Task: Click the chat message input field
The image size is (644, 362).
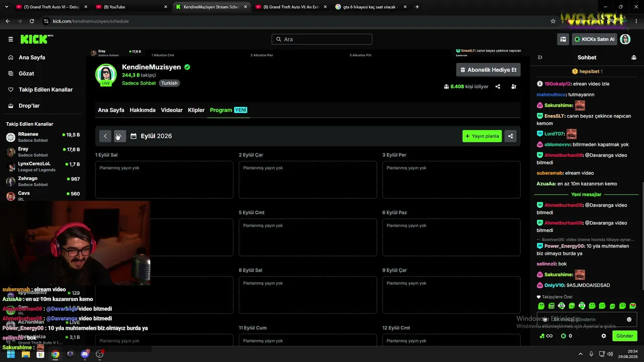Action: coord(587,319)
